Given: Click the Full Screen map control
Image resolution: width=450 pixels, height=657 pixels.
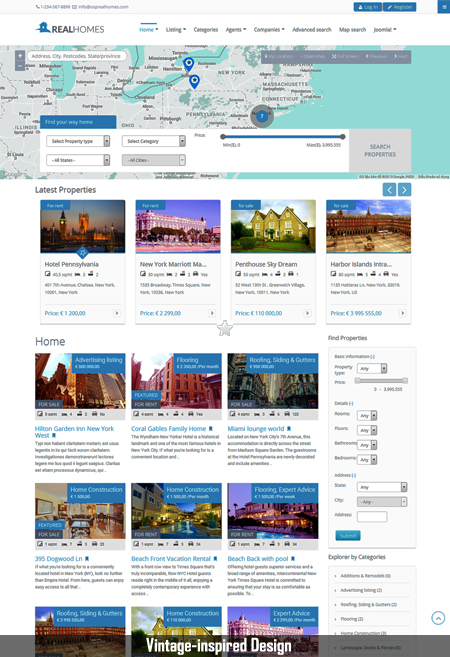Looking at the screenshot, I should (345, 56).
